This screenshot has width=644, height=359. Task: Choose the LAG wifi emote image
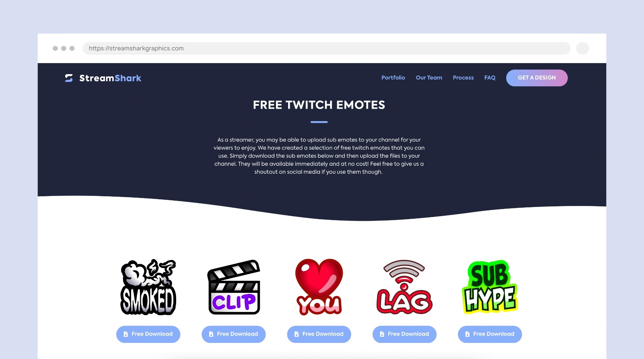point(405,287)
